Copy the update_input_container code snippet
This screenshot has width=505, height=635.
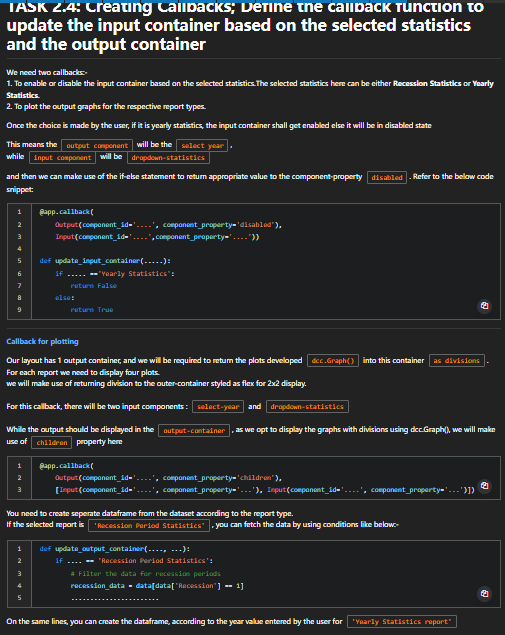(x=484, y=306)
